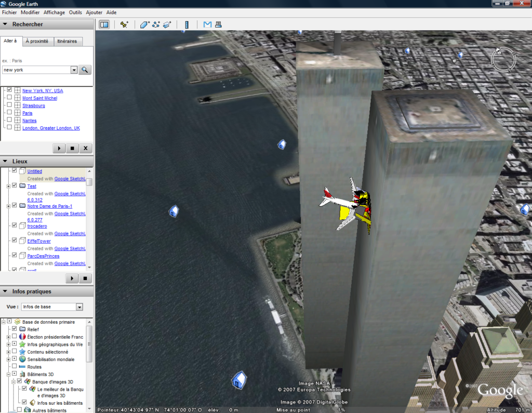This screenshot has height=413, width=532.
Task: Open the Mont Saint Michel link
Action: tap(39, 98)
